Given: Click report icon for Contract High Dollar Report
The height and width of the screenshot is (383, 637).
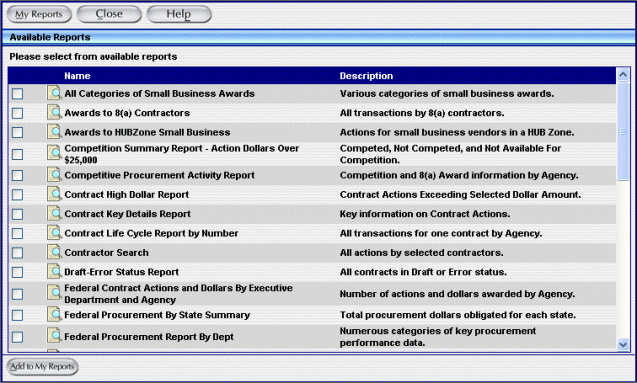Looking at the screenshot, I should (54, 194).
